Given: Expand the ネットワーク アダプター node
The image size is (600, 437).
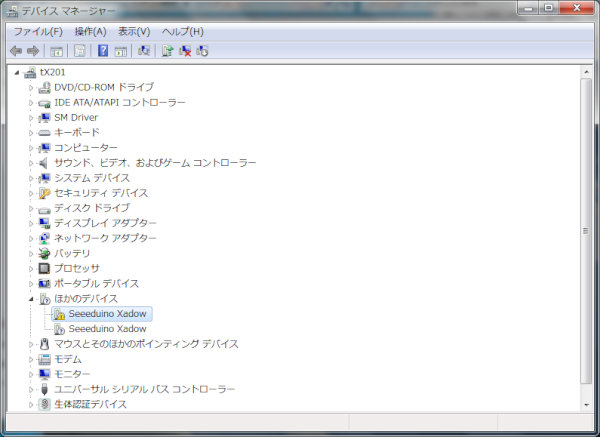Looking at the screenshot, I should pyautogui.click(x=31, y=238).
